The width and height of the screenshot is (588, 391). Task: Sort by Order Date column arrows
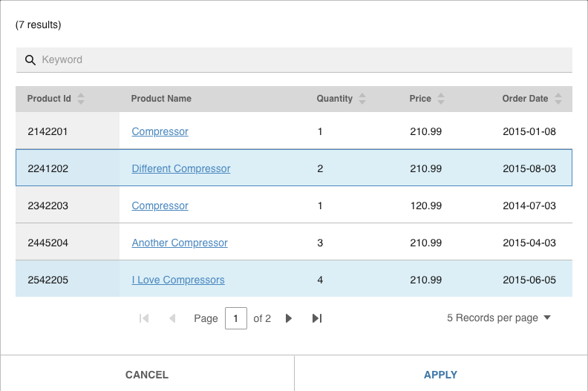tap(558, 99)
